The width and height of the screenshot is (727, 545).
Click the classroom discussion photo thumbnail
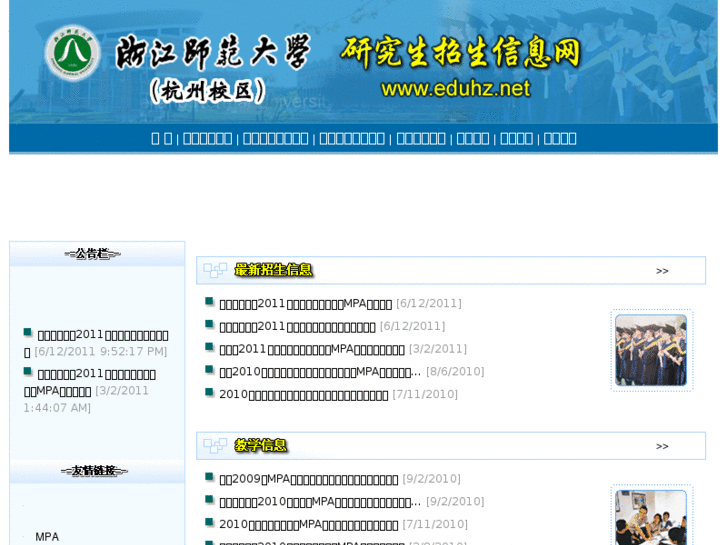point(651,518)
